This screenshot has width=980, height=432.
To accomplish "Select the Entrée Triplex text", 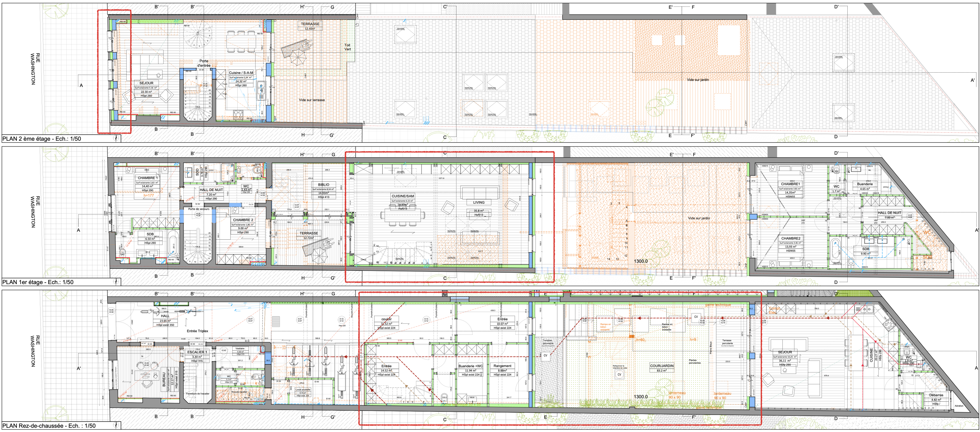I will click(x=197, y=331).
